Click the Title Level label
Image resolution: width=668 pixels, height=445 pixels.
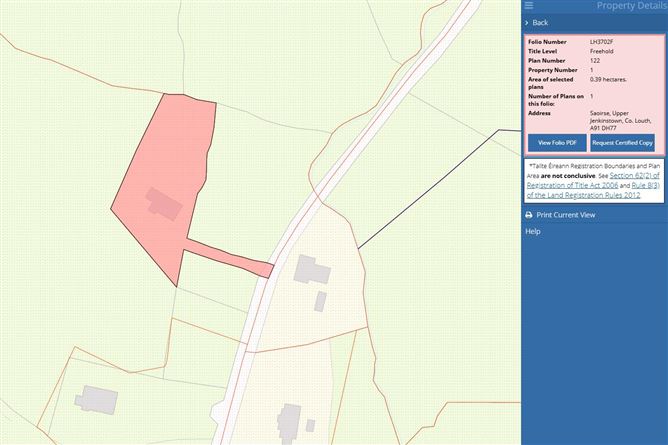pyautogui.click(x=543, y=51)
